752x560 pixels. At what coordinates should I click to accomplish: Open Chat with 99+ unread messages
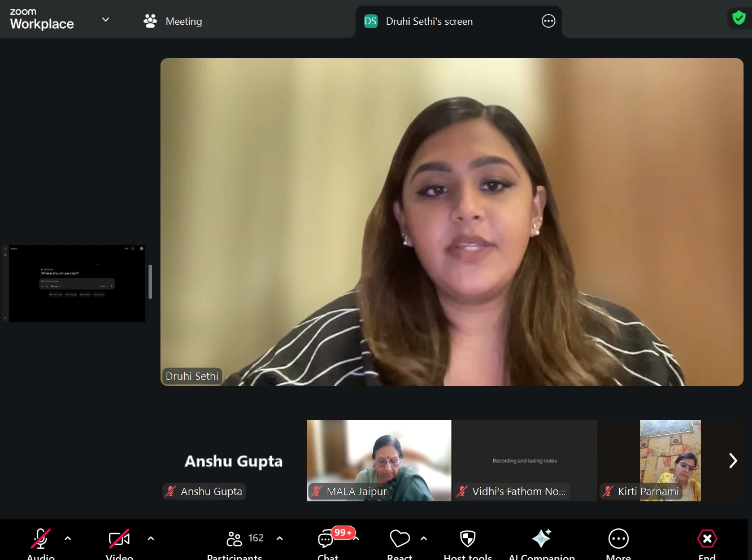pos(326,540)
